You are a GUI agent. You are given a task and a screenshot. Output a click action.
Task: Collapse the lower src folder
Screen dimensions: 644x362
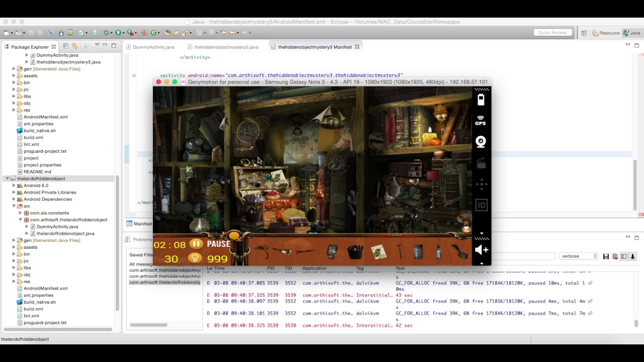click(x=14, y=206)
